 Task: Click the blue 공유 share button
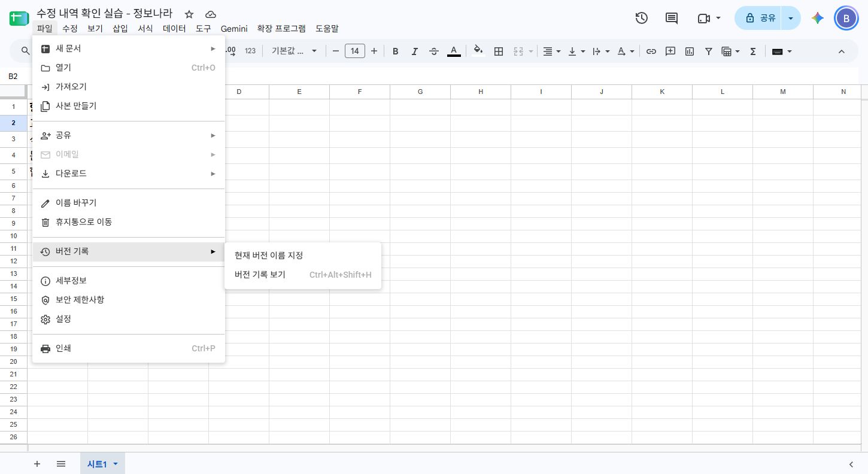[759, 18]
